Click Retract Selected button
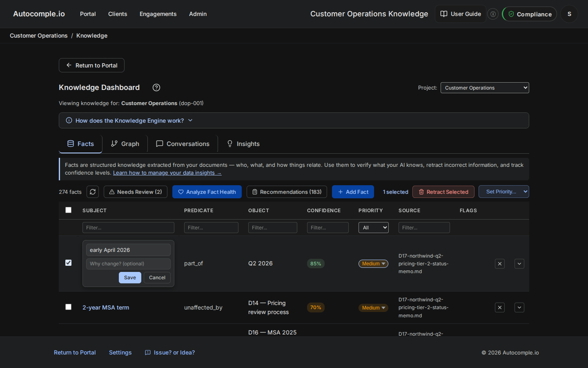Viewport: 588px width, 368px height. pyautogui.click(x=443, y=192)
